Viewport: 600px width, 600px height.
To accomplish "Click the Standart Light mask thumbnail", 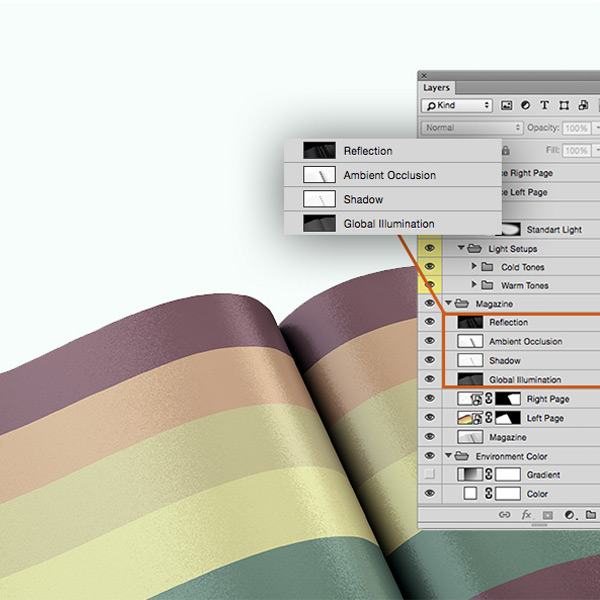I will click(511, 230).
